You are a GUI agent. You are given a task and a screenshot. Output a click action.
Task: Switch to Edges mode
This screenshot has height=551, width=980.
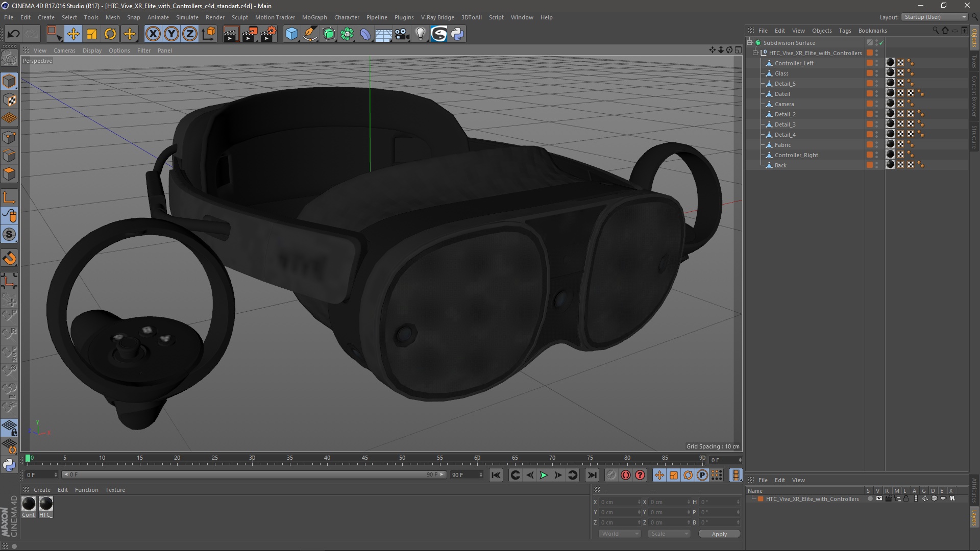click(9, 156)
